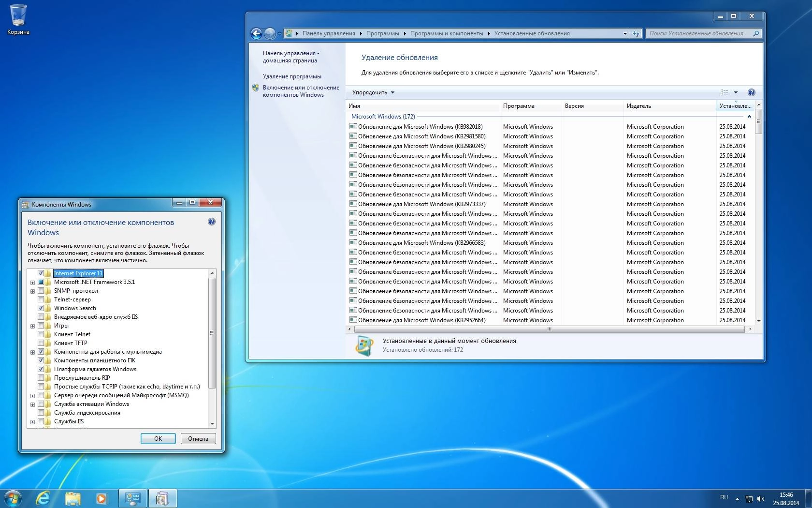Screen dimensions: 812x508
Task: Open view options dropdown arrow
Action: pos(736,92)
